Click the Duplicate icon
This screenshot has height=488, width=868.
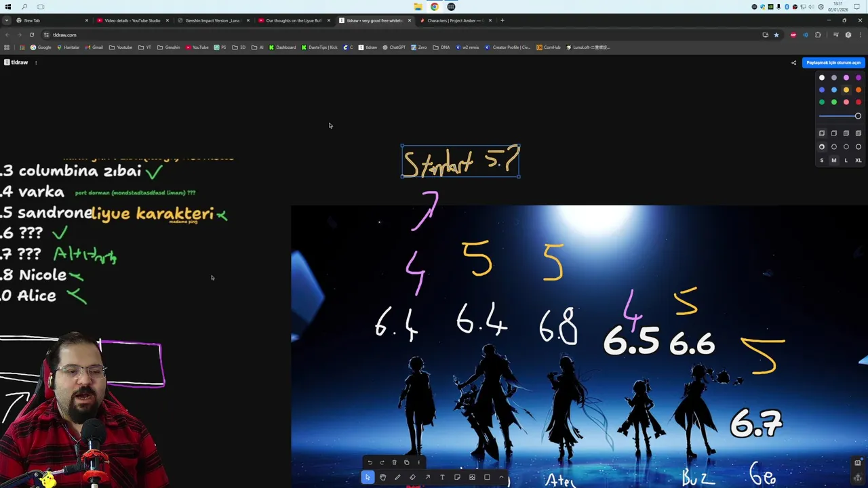406,462
